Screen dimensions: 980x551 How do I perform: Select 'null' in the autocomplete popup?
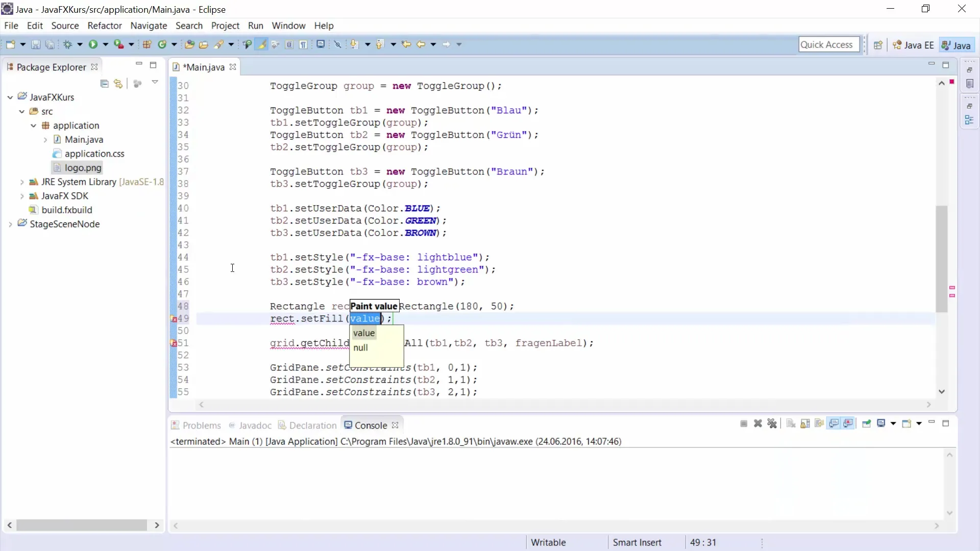[360, 348]
